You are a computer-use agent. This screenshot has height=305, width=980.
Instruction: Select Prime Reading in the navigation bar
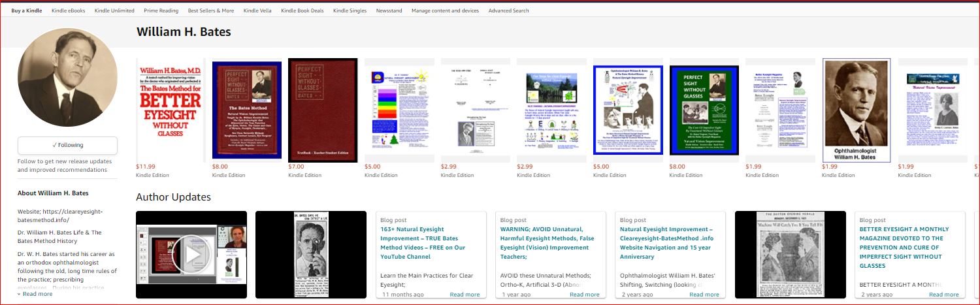point(161,10)
